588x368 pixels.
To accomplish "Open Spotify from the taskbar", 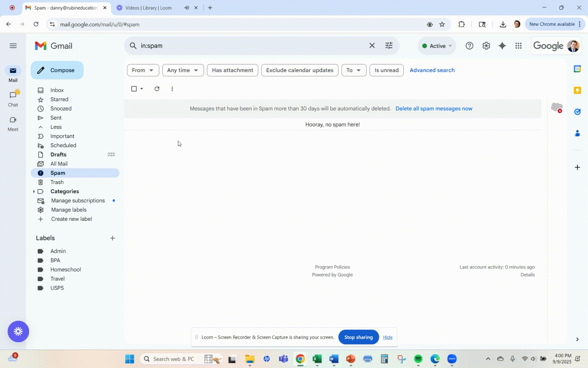I will pos(418,359).
